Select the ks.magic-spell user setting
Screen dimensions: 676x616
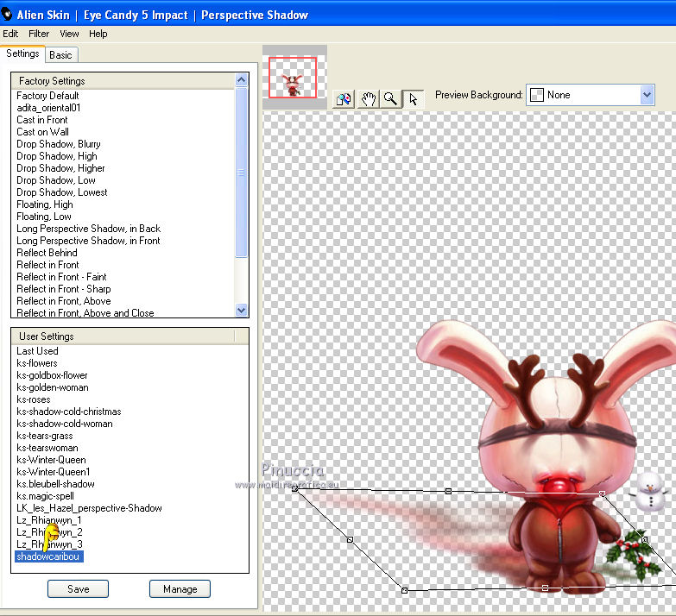pos(45,496)
